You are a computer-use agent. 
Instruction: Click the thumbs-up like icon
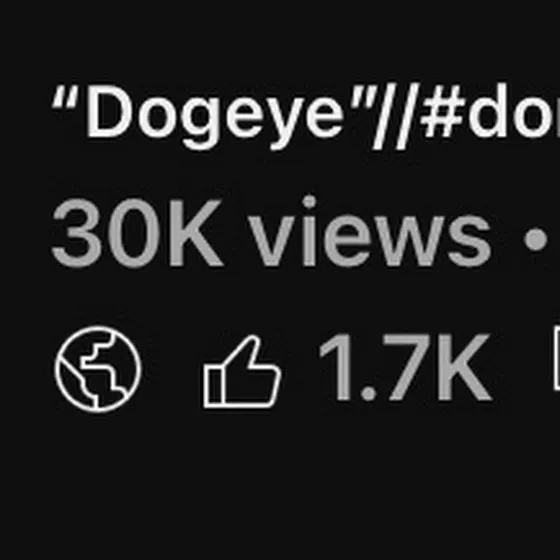(x=242, y=371)
